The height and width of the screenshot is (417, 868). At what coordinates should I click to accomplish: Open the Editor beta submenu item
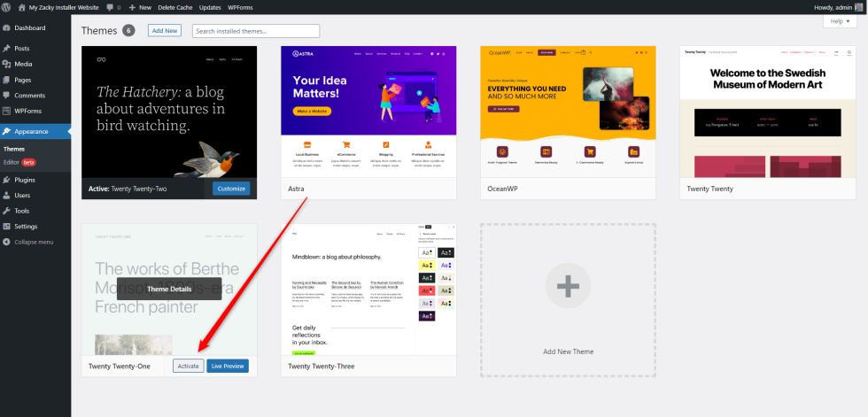19,162
